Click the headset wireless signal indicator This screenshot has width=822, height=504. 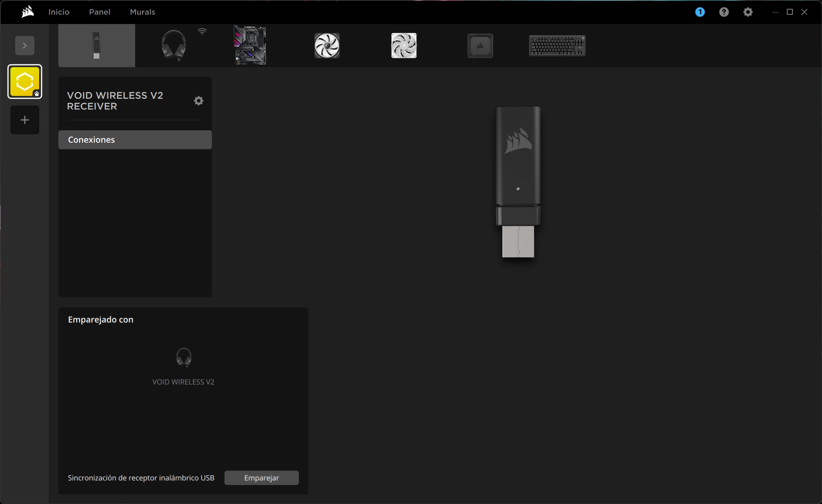pyautogui.click(x=202, y=31)
